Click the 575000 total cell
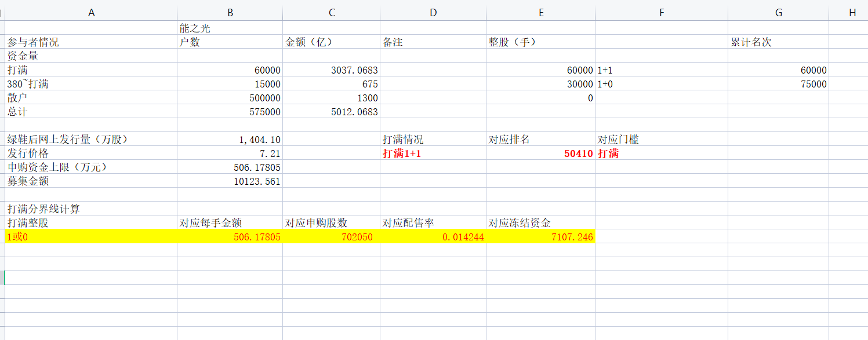This screenshot has height=340, width=868. point(230,111)
